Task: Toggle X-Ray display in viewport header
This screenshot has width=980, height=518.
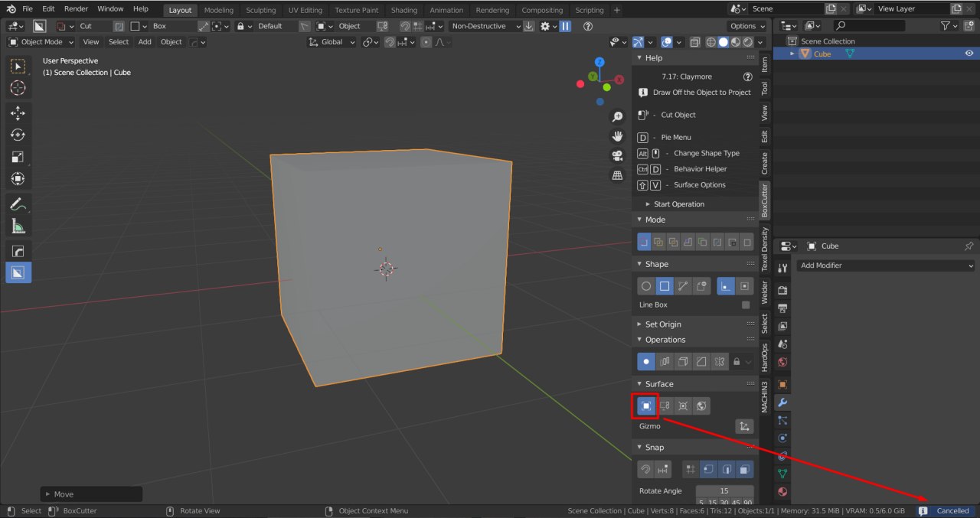Action: click(694, 42)
